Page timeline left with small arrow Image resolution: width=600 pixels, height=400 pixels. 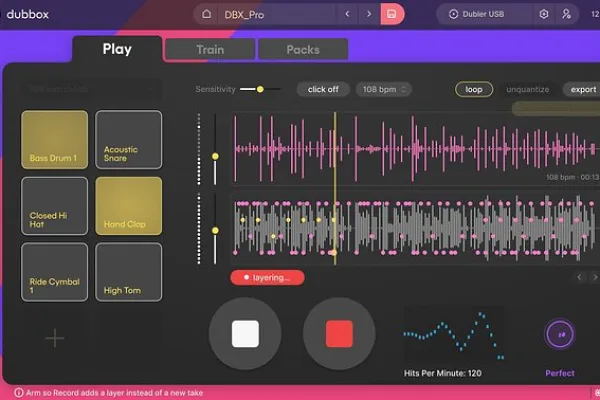point(579,277)
